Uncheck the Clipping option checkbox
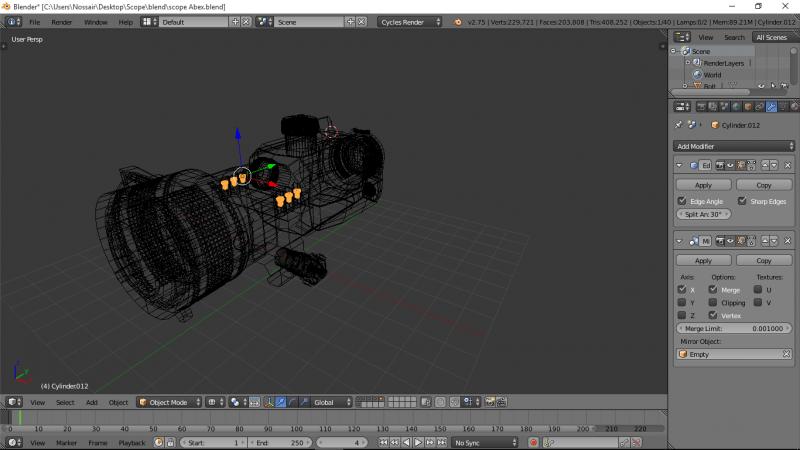Screen dimensions: 800x450 tap(713, 302)
